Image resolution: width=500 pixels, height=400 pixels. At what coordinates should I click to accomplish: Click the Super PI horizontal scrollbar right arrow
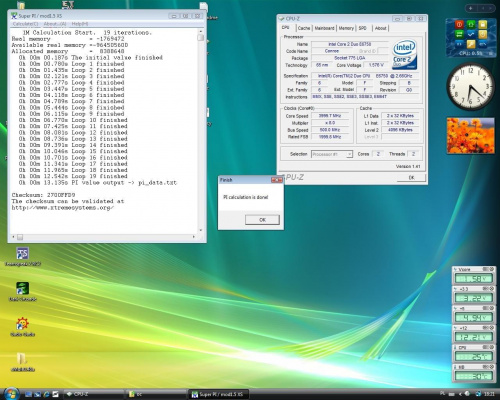coord(194,237)
